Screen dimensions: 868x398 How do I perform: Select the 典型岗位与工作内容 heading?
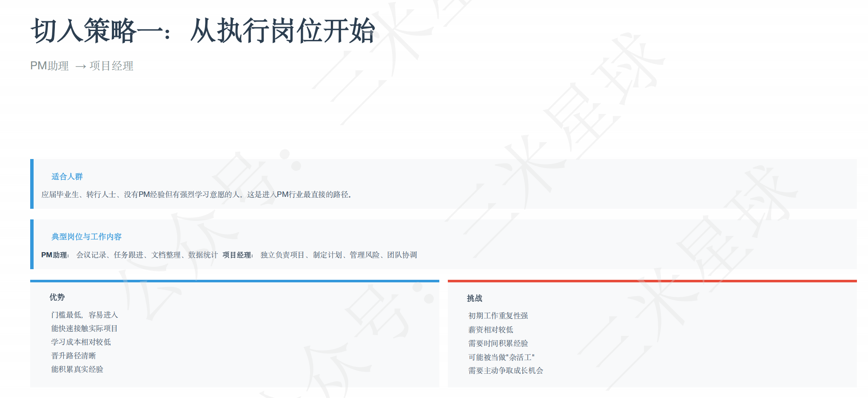click(86, 237)
